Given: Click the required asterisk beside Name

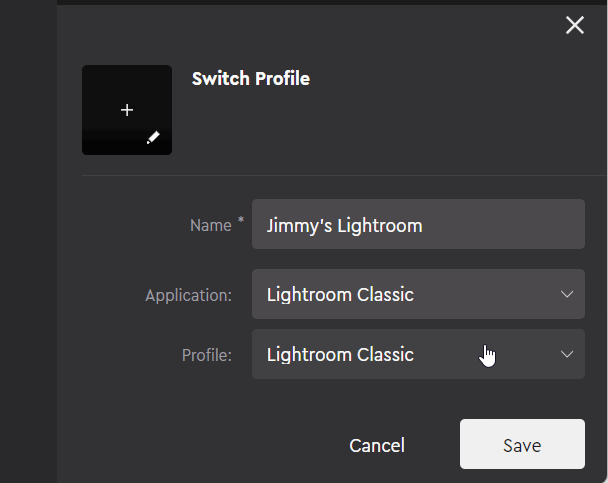Looking at the screenshot, I should pyautogui.click(x=241, y=222).
